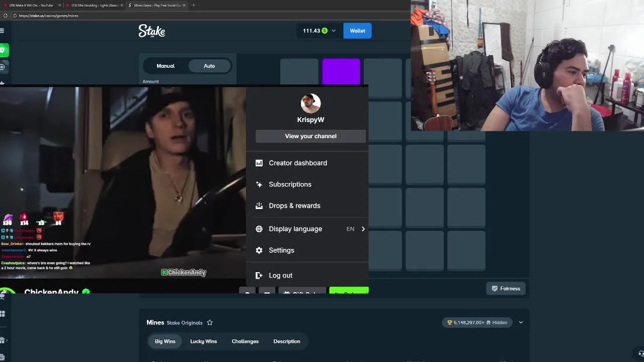Click the purple revealed tile on the Mines grid
The image size is (644, 362).
(x=341, y=71)
